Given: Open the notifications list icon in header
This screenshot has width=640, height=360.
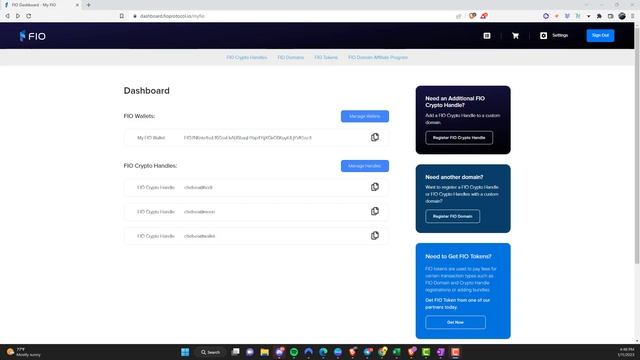Looking at the screenshot, I should point(487,36).
